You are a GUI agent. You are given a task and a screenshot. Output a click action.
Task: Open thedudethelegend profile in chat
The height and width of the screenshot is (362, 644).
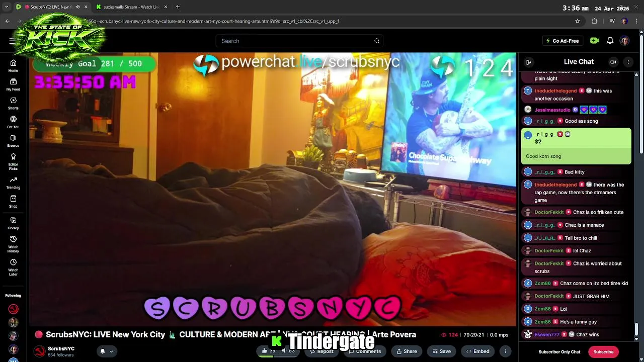555,91
